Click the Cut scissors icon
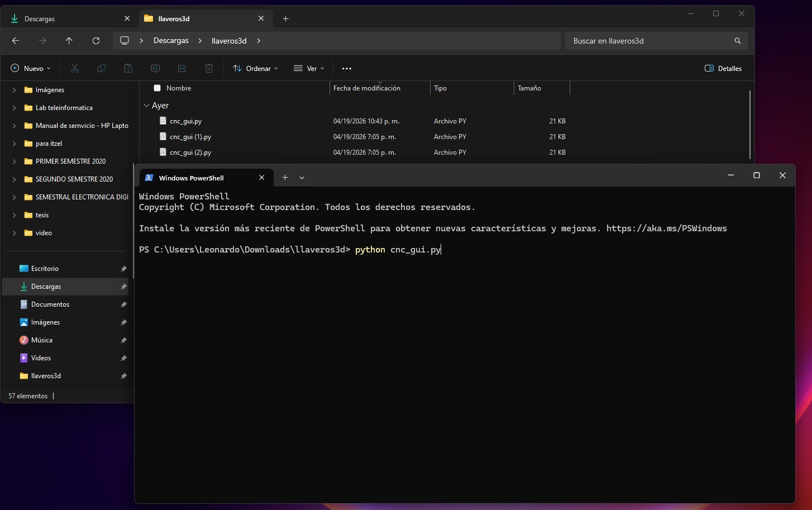This screenshot has height=510, width=812. coord(75,68)
